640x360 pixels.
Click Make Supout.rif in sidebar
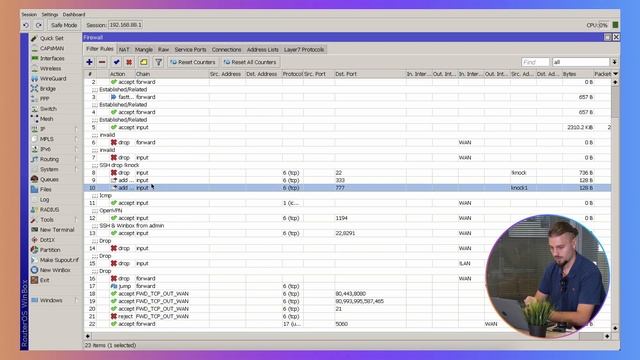[x=59, y=260]
